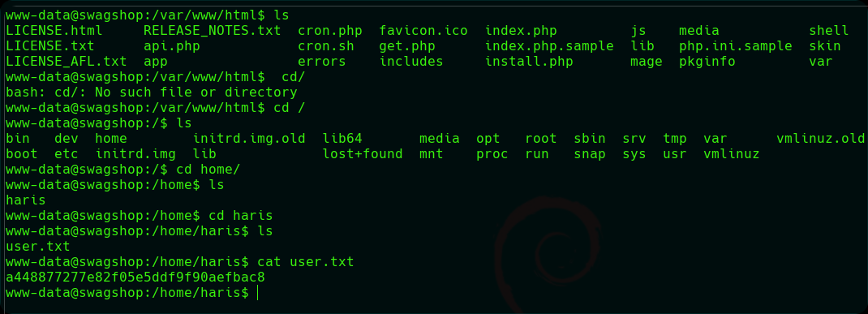868x314 pixels.
Task: Click the LICENSE_AFL.txt filename
Action: tap(66, 62)
